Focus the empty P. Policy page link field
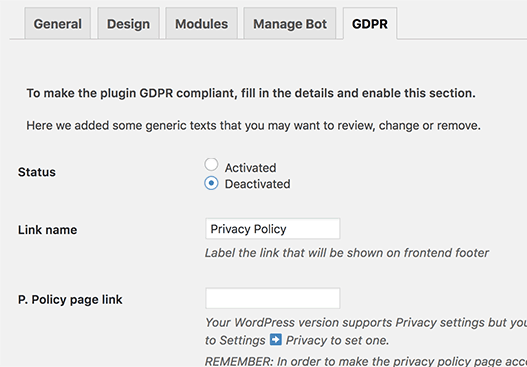 pyautogui.click(x=273, y=298)
